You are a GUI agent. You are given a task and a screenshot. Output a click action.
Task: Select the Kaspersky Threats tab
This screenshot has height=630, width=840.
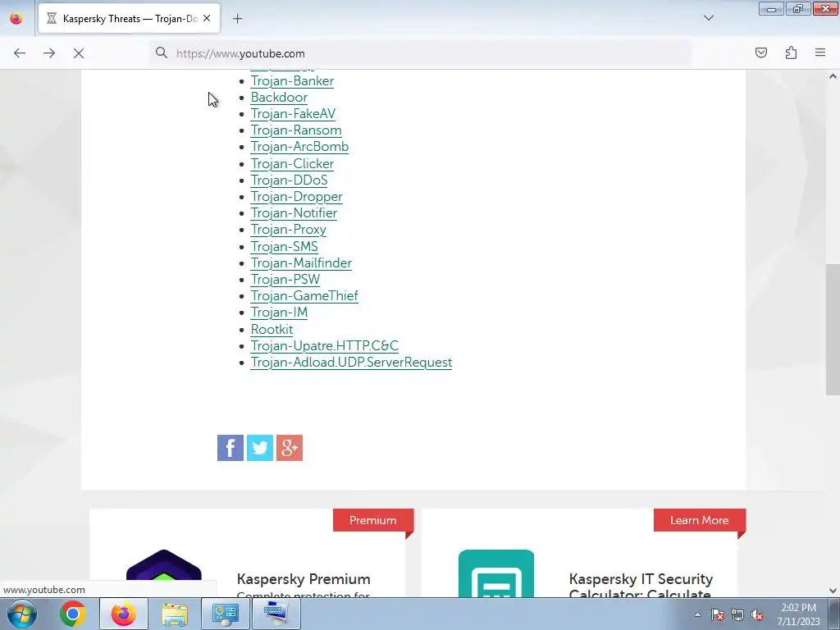tap(129, 19)
